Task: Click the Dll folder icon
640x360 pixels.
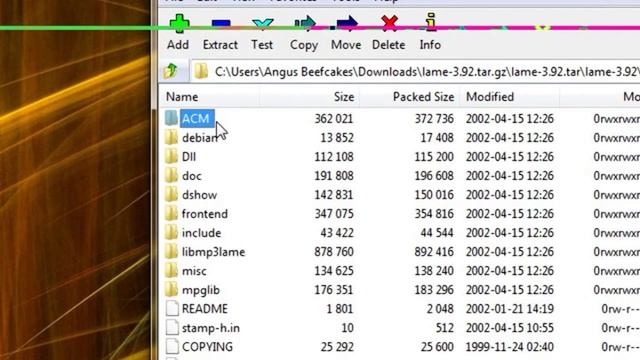Action: tap(171, 157)
